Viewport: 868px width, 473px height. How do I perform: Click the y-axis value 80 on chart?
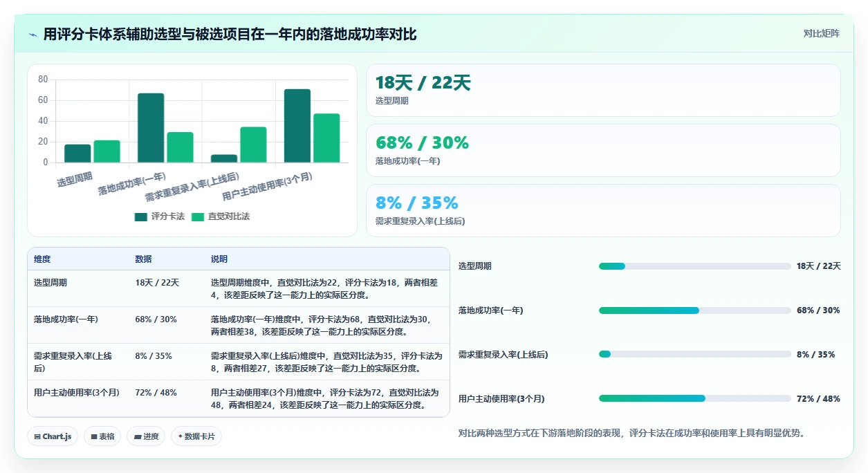click(x=43, y=80)
